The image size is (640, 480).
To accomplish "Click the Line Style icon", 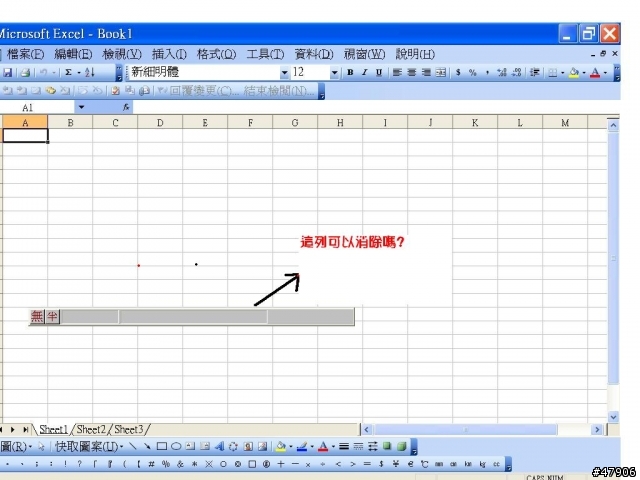I will pyautogui.click(x=344, y=447).
